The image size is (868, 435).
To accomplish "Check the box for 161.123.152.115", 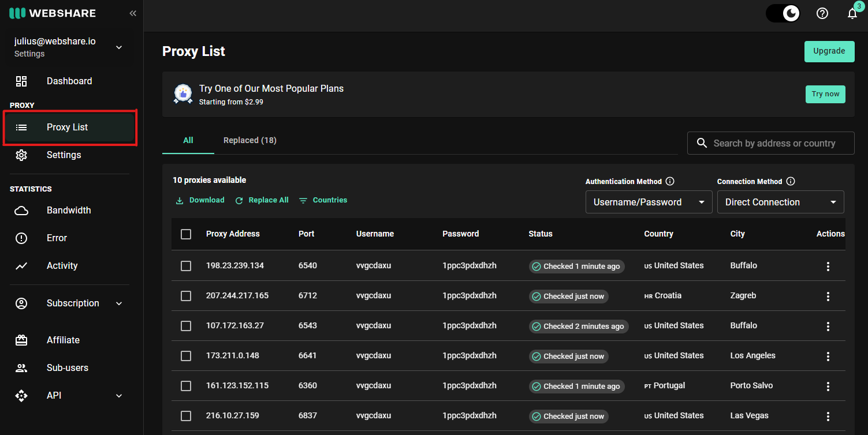I will [186, 386].
